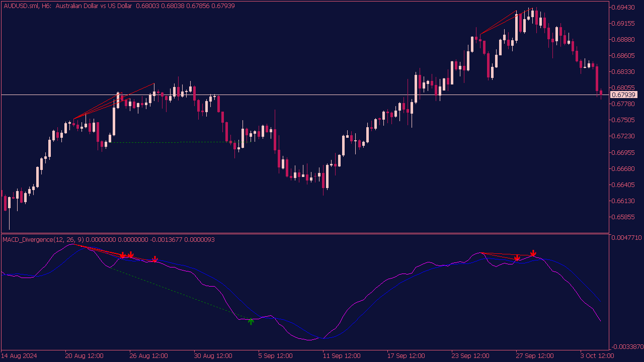644x362 pixels.
Task: Click the 0.66405 price scale label
Action: pyautogui.click(x=624, y=185)
